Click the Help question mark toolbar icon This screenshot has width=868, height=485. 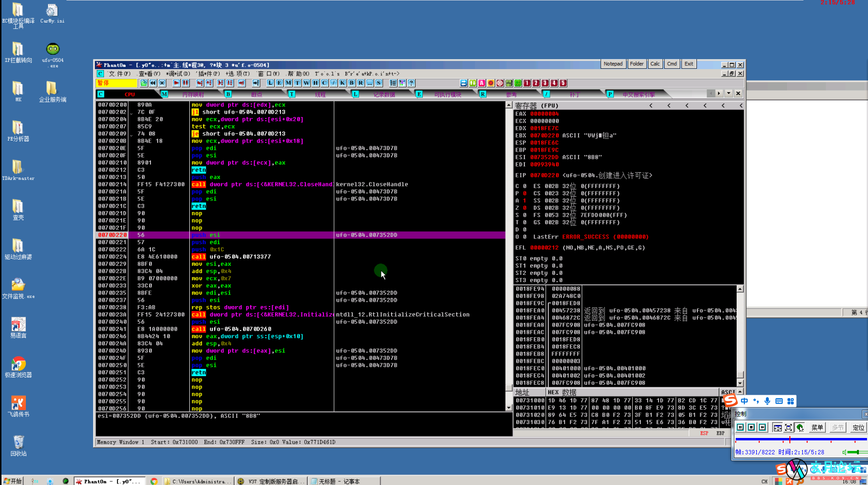(411, 83)
